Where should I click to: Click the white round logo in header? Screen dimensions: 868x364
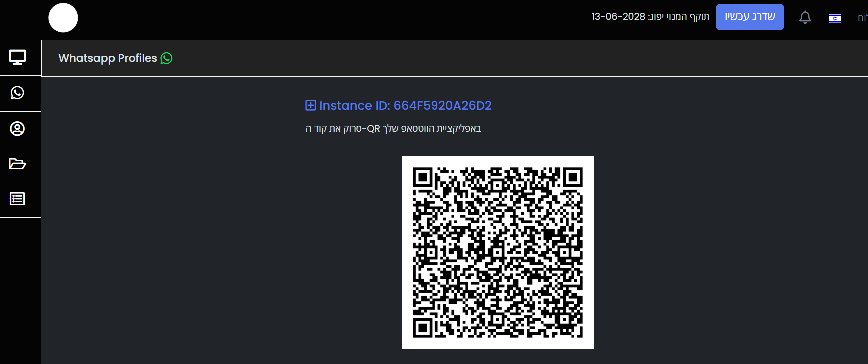(x=63, y=18)
